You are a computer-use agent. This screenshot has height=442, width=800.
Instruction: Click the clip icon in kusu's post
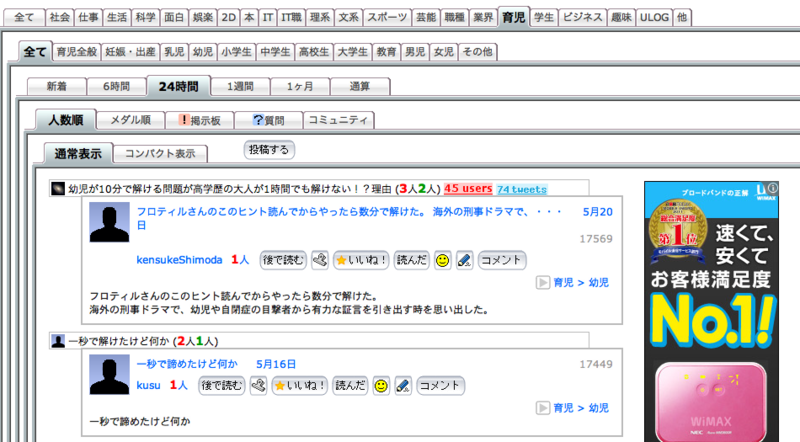pyautogui.click(x=258, y=386)
